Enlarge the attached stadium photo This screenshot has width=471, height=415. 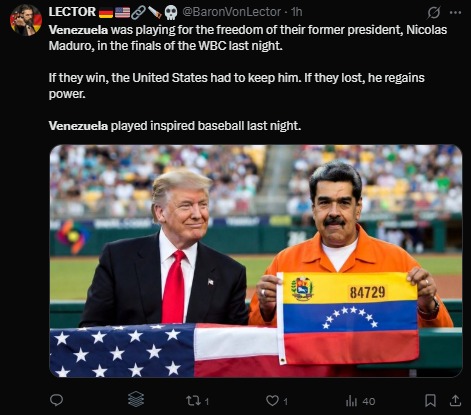pyautogui.click(x=256, y=261)
